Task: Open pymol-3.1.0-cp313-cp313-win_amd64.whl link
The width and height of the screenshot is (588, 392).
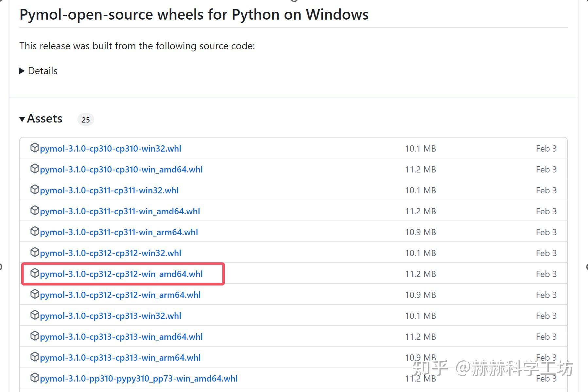Action: pos(121,337)
